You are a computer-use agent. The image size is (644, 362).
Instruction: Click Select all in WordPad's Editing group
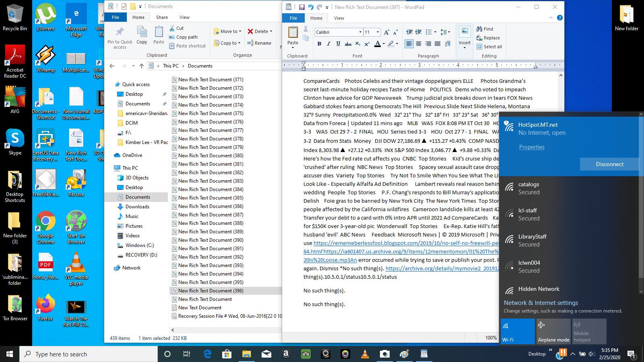tap(489, 47)
